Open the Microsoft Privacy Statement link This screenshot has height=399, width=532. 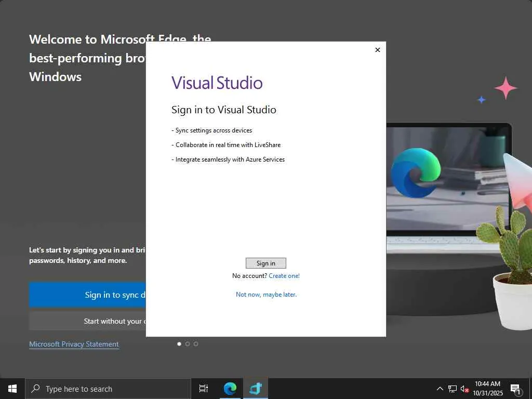pyautogui.click(x=74, y=344)
